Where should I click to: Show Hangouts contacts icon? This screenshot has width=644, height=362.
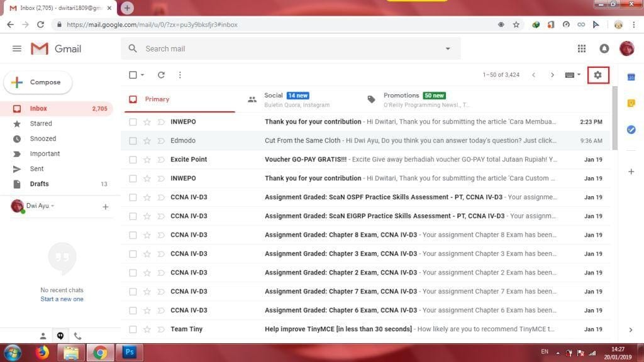(x=43, y=336)
